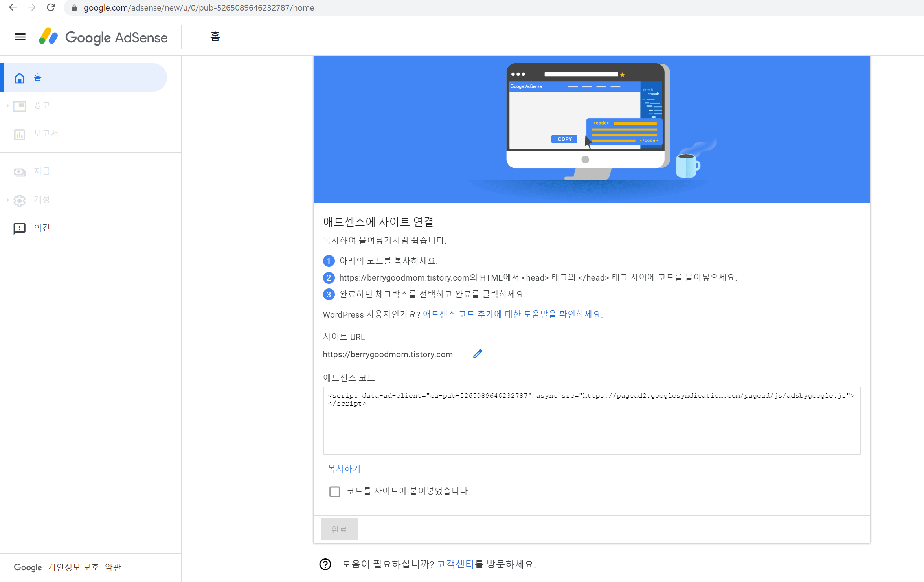
Task: Click the pencil icon to edit site URL
Action: (478, 354)
